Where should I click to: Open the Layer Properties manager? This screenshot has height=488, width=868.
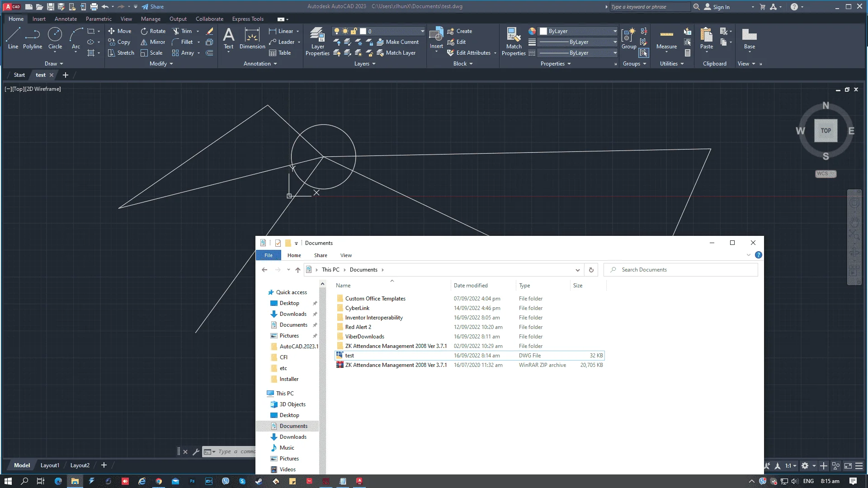click(x=317, y=42)
